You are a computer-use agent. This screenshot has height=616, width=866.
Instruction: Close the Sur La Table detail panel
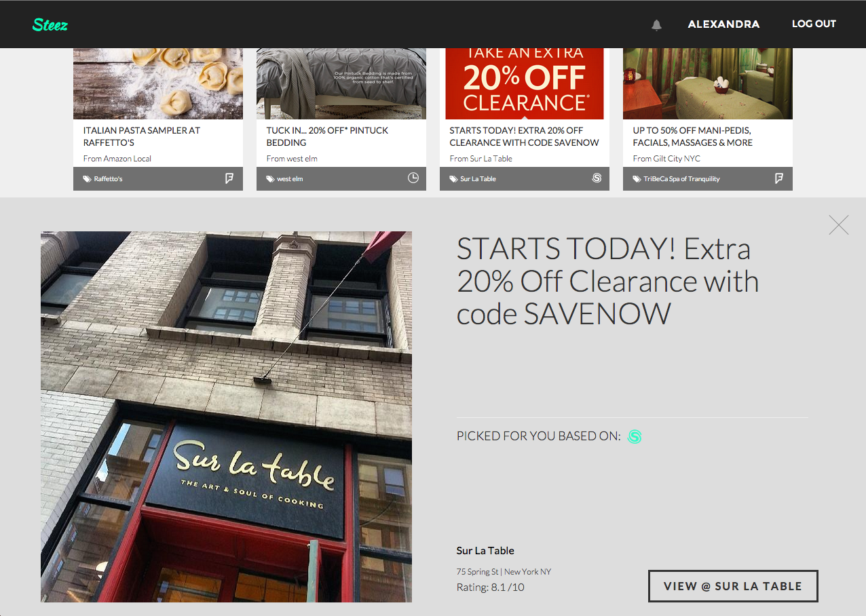839,225
